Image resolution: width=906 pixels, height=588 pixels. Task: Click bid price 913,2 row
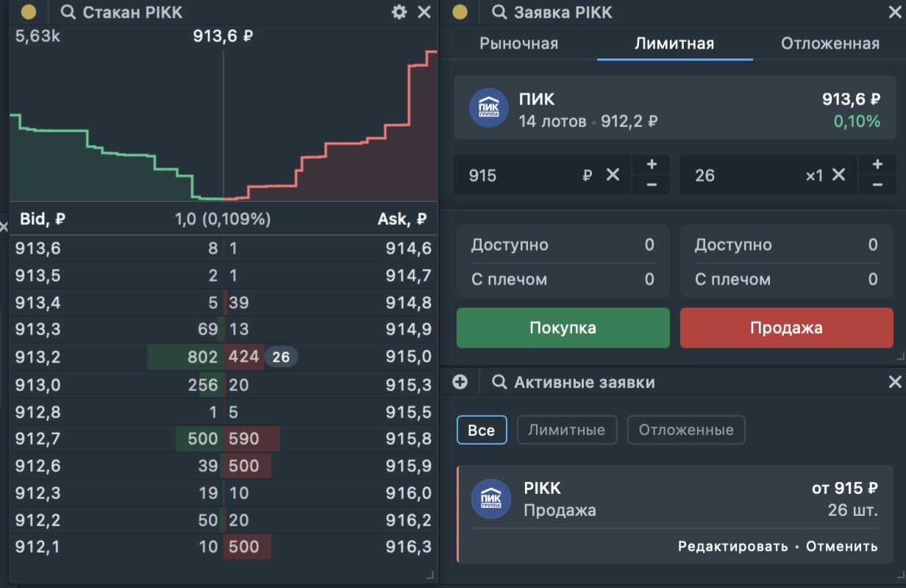[x=38, y=357]
